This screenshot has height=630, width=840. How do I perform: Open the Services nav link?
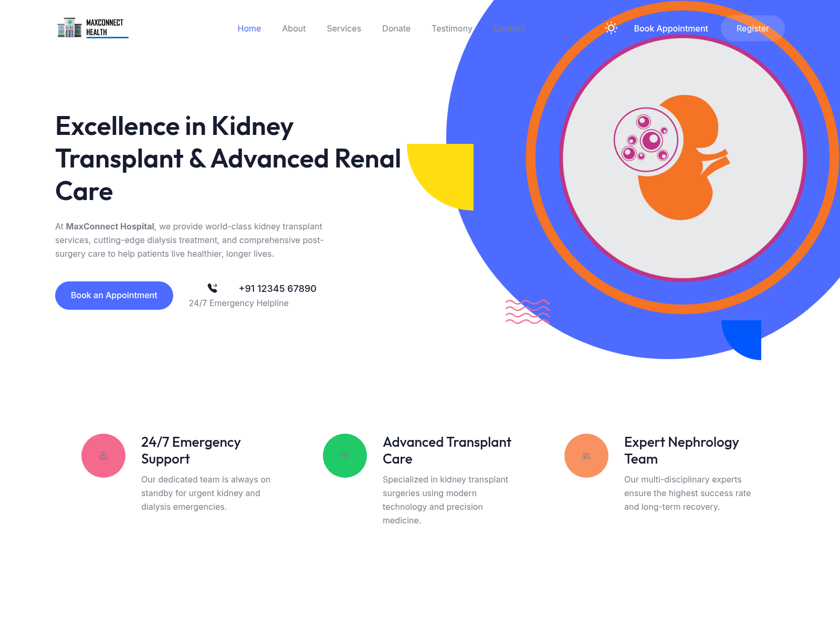click(344, 28)
